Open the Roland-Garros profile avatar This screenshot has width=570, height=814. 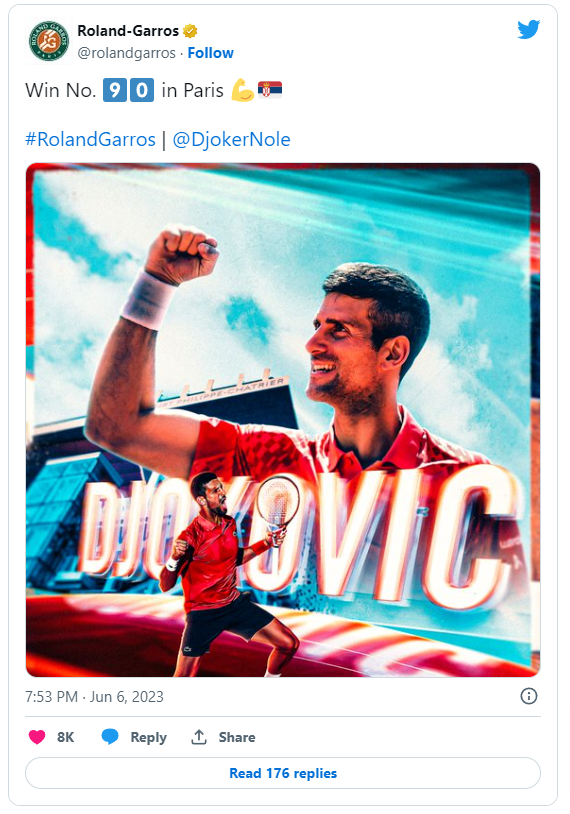(49, 41)
